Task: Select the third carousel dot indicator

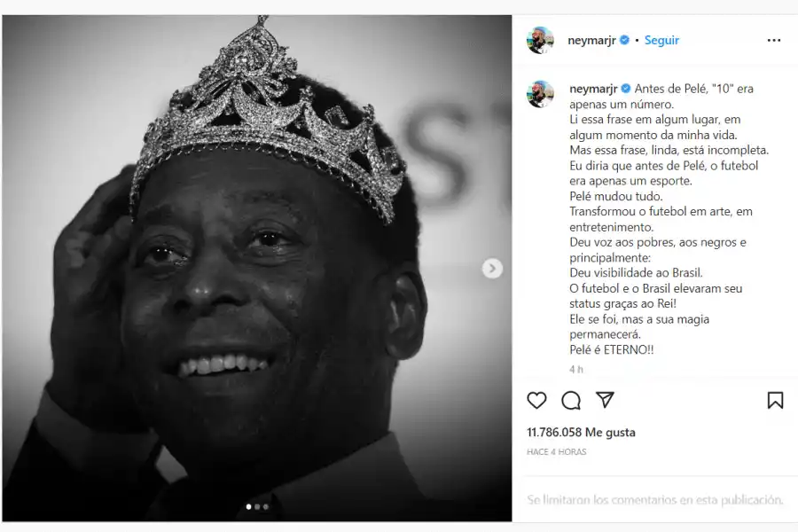Action: coord(266,506)
